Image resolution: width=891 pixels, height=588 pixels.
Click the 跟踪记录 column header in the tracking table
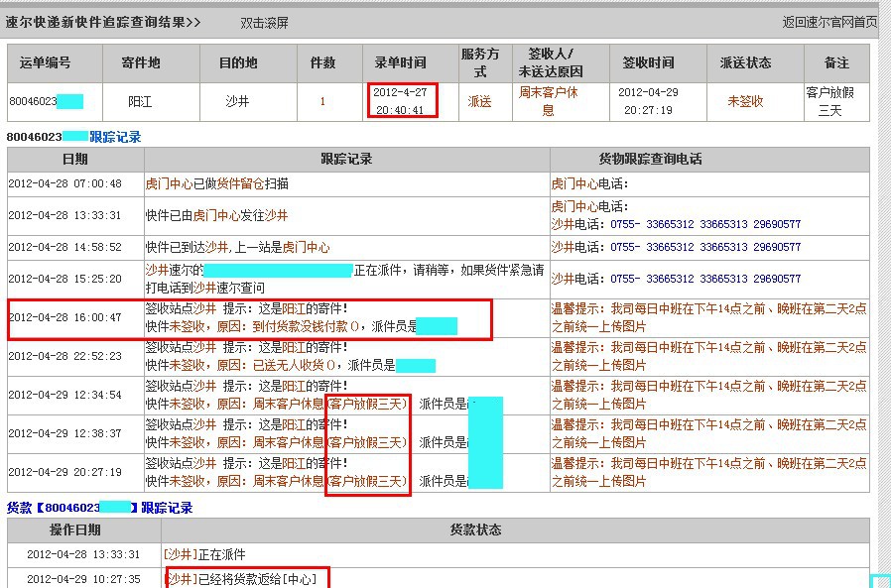point(346,159)
